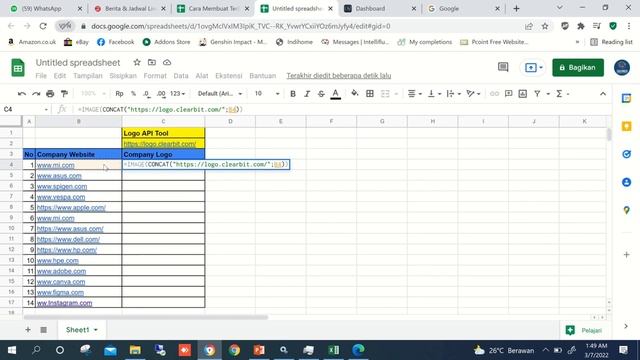The width and height of the screenshot is (640, 360).
Task: Open the text color picker
Action: coord(336,94)
